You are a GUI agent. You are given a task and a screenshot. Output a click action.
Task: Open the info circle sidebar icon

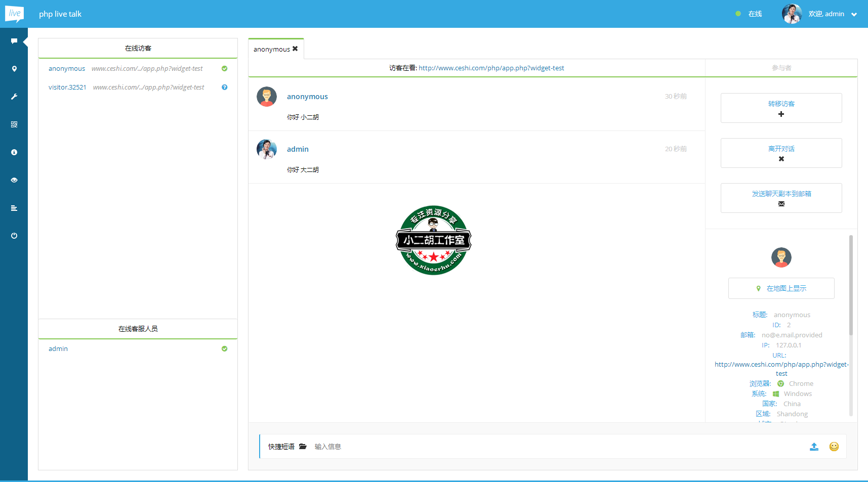(14, 152)
